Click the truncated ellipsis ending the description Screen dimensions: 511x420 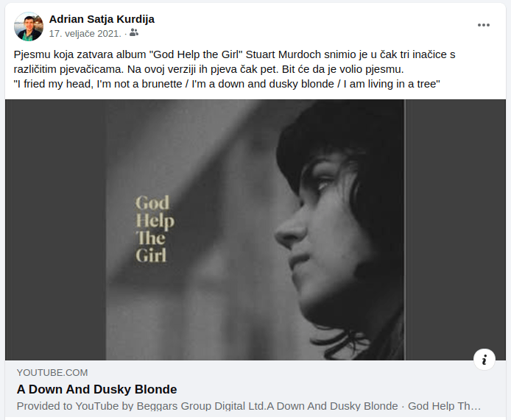point(476,406)
